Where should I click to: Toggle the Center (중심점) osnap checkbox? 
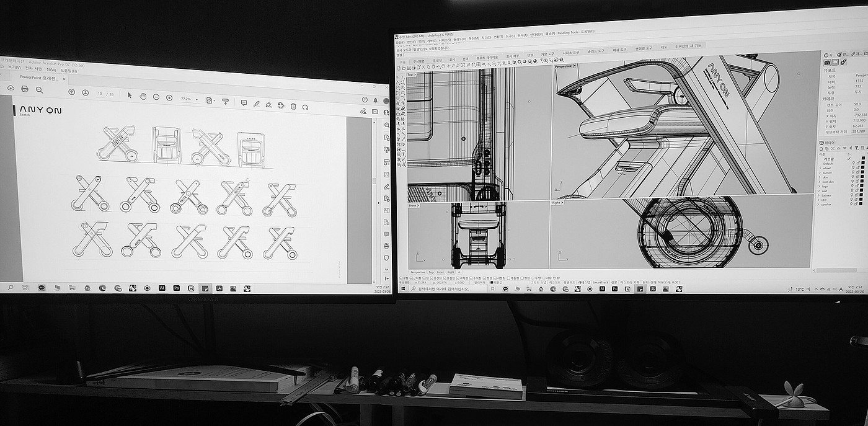point(445,278)
